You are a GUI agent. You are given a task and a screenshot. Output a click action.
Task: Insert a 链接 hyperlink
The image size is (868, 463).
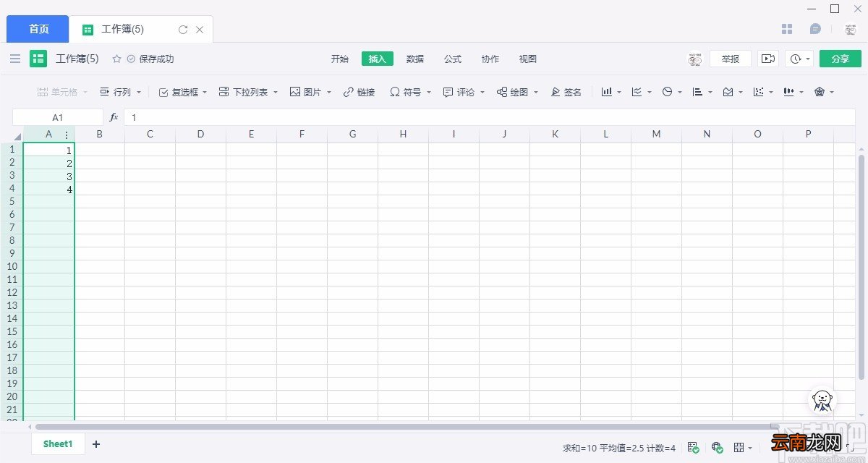tap(359, 92)
